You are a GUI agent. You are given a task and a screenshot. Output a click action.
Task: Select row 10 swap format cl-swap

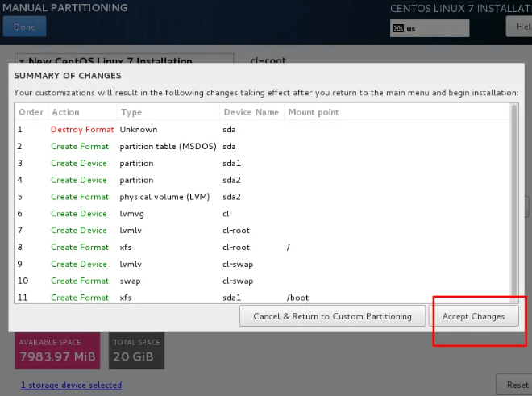262,281
